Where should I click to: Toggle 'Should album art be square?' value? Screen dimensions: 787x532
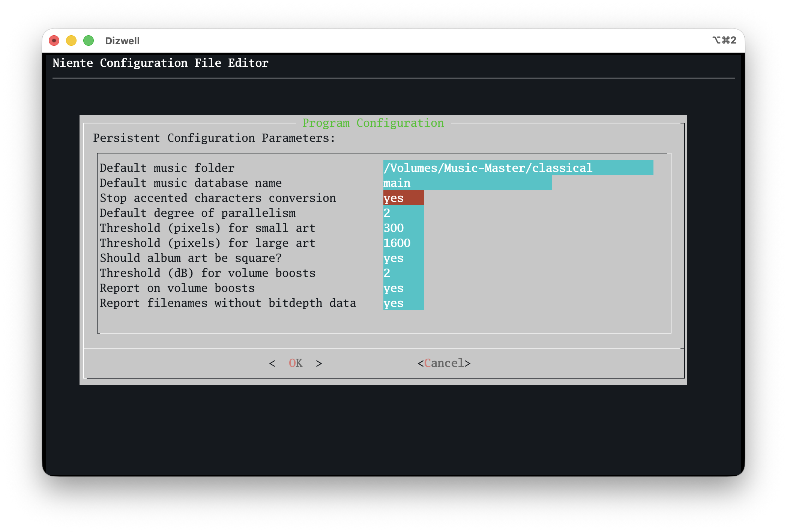tap(393, 258)
